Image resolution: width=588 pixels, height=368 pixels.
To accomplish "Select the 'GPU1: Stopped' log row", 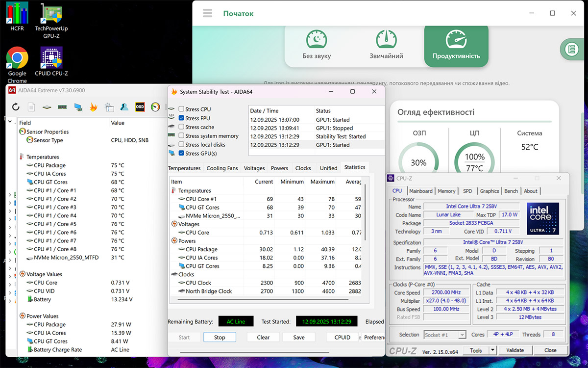I will (x=317, y=128).
